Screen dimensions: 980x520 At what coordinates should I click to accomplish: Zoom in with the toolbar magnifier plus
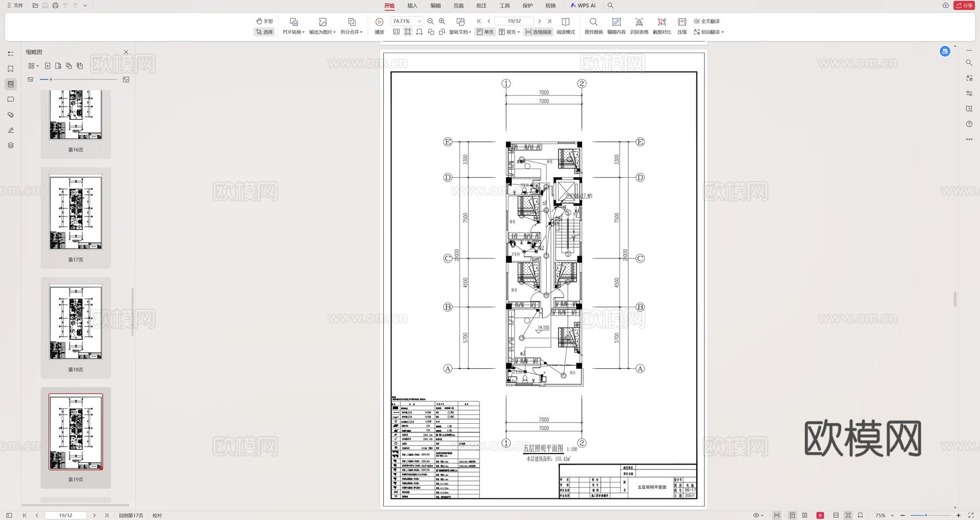442,21
